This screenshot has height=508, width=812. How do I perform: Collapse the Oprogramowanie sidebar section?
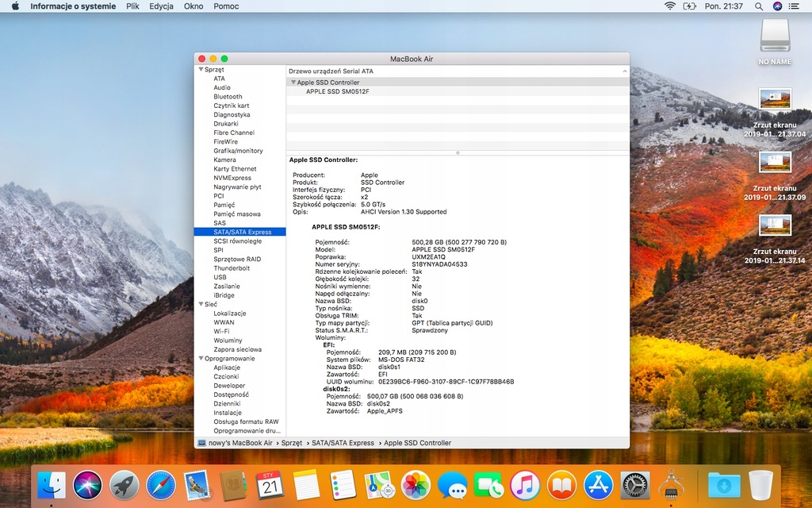tap(201, 358)
